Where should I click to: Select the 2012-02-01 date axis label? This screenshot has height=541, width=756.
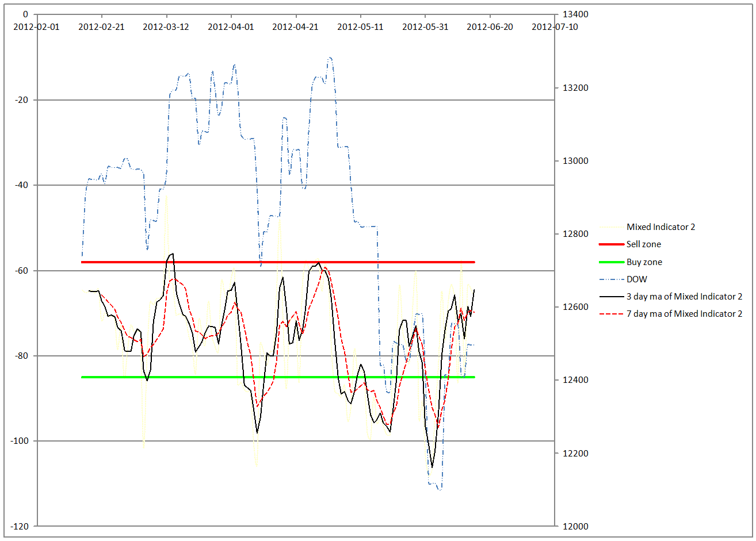(x=36, y=26)
